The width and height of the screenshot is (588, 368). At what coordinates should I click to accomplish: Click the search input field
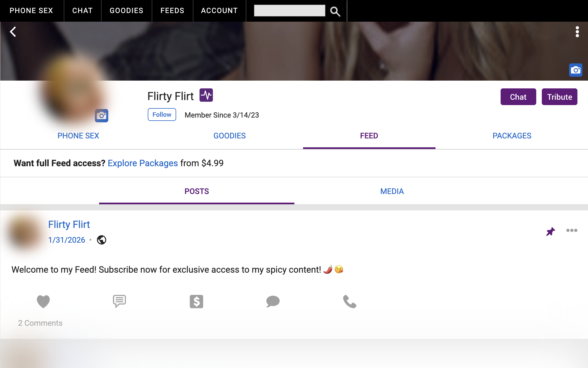coord(289,11)
